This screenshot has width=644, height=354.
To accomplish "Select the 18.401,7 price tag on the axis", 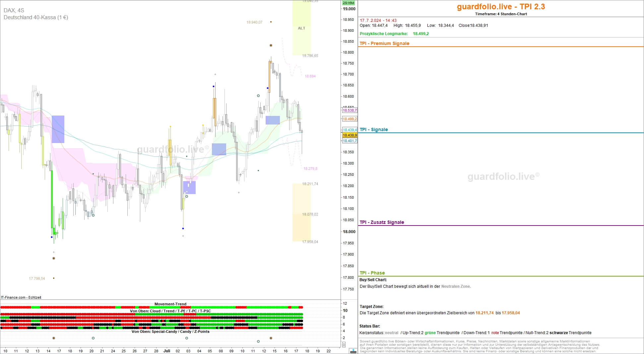I will click(350, 141).
